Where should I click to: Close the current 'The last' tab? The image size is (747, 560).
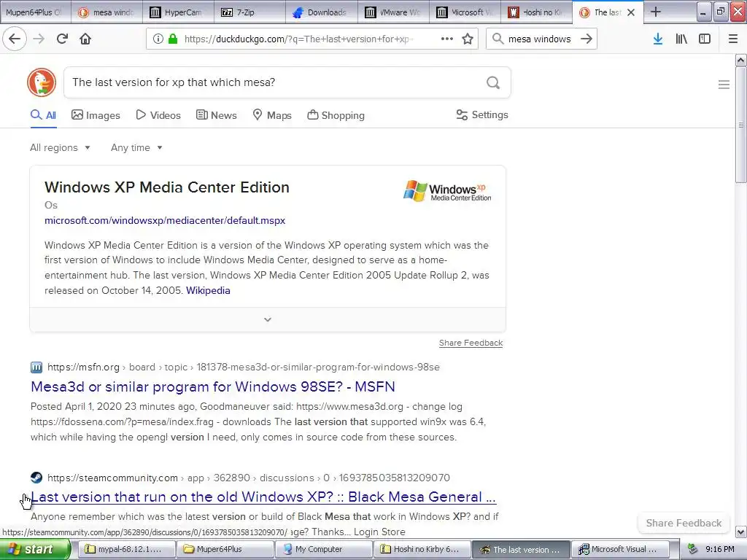coord(631,12)
